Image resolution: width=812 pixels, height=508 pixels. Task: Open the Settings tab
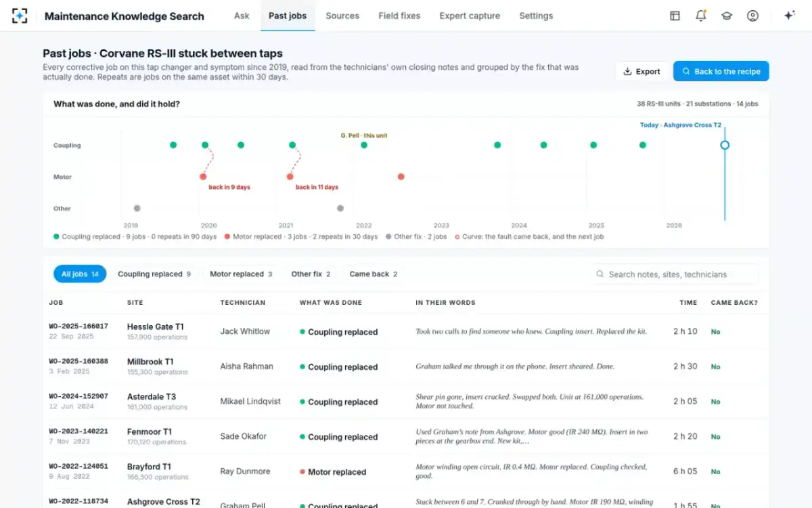tap(536, 16)
